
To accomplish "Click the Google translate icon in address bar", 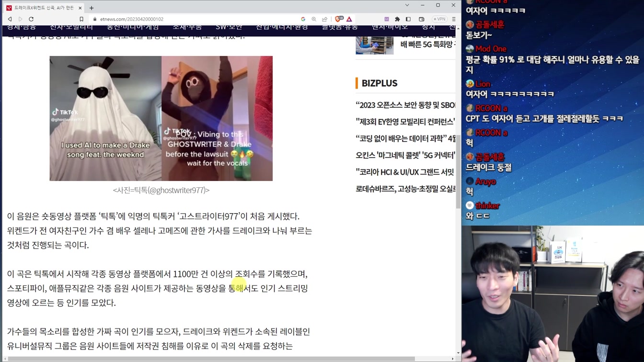I will click(303, 19).
